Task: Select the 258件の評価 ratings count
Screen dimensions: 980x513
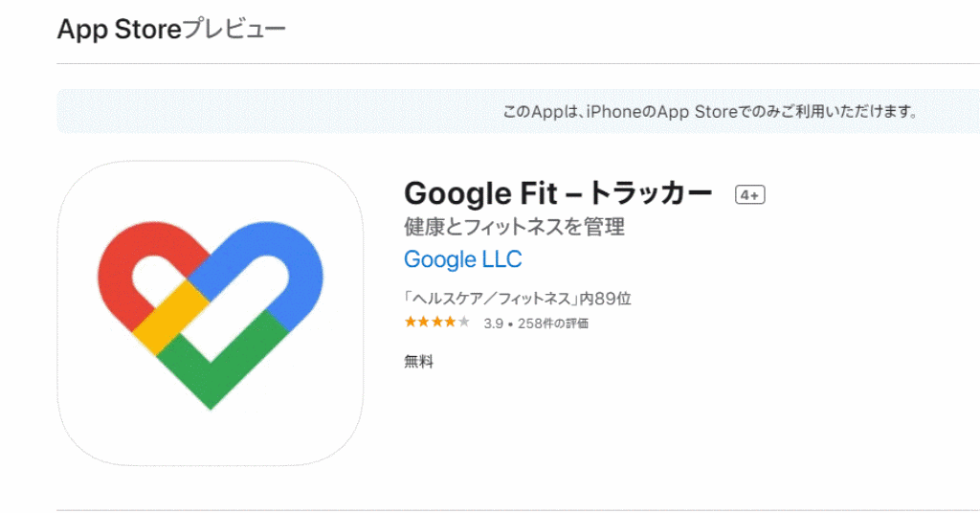Action: (553, 323)
